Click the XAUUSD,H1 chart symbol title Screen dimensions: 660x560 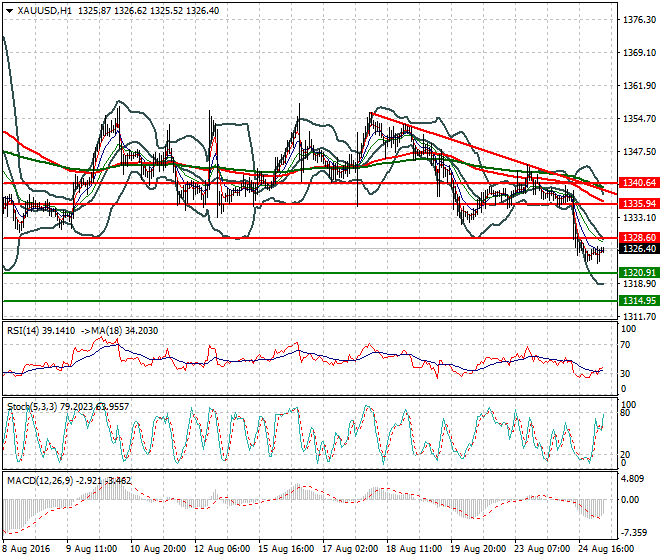[x=42, y=10]
